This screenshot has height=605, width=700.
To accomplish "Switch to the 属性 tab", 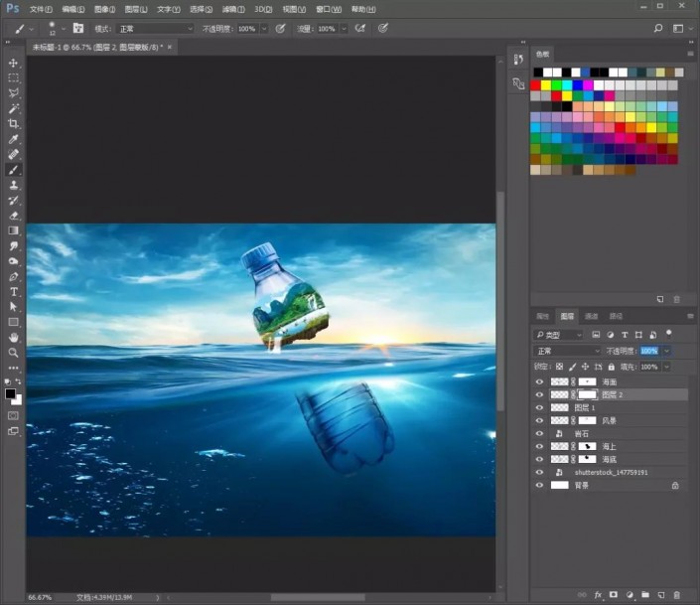I will click(x=542, y=316).
